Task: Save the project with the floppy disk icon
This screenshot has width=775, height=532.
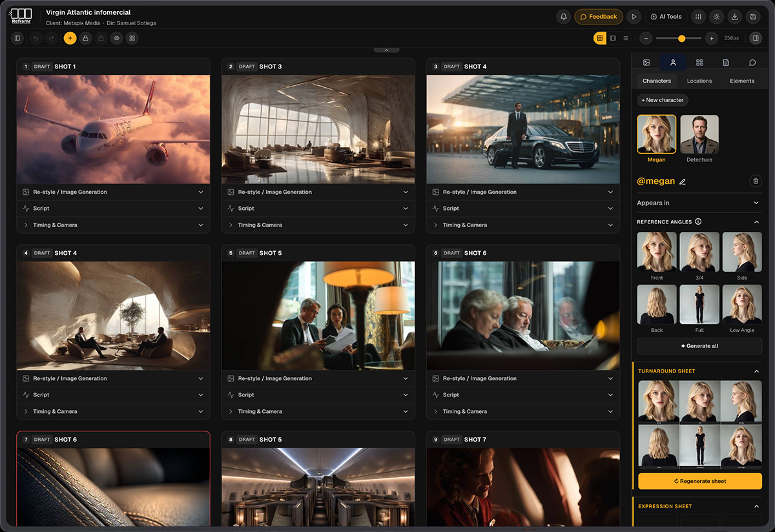Action: click(752, 17)
